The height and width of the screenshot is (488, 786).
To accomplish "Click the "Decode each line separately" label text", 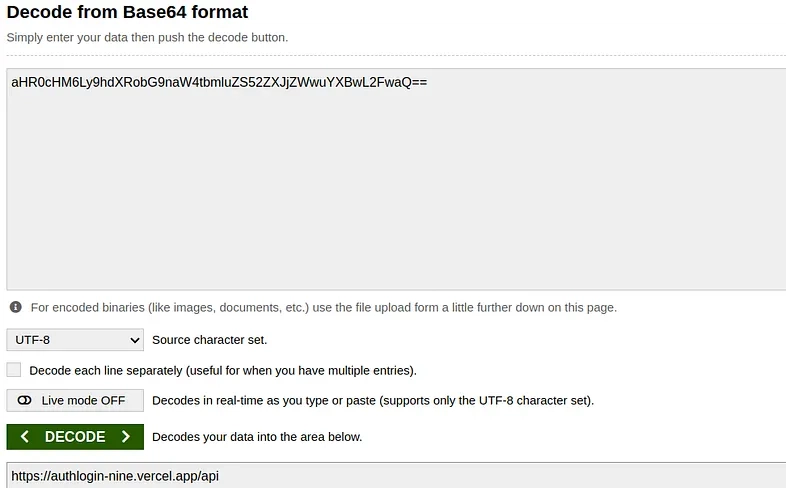I will 223,370.
